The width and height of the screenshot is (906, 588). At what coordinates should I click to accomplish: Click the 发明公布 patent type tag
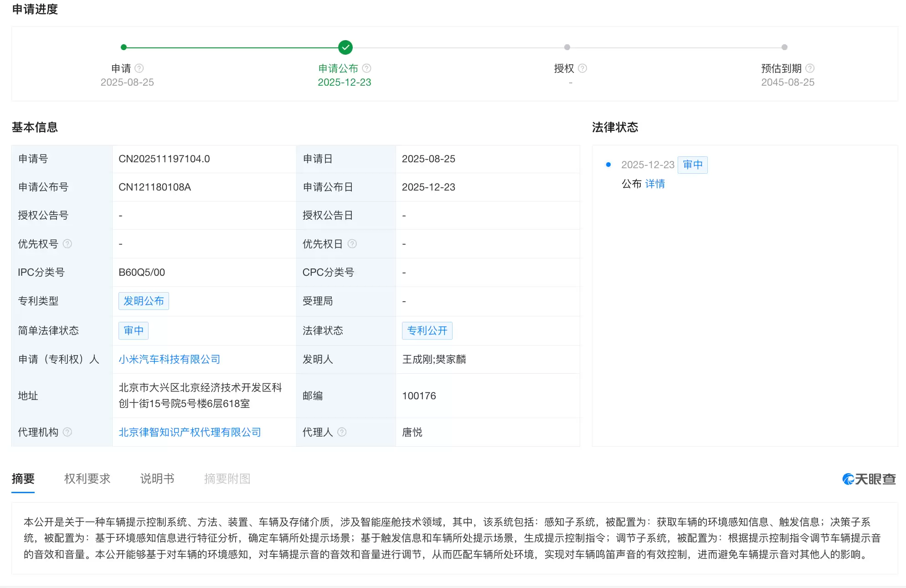pyautogui.click(x=144, y=301)
